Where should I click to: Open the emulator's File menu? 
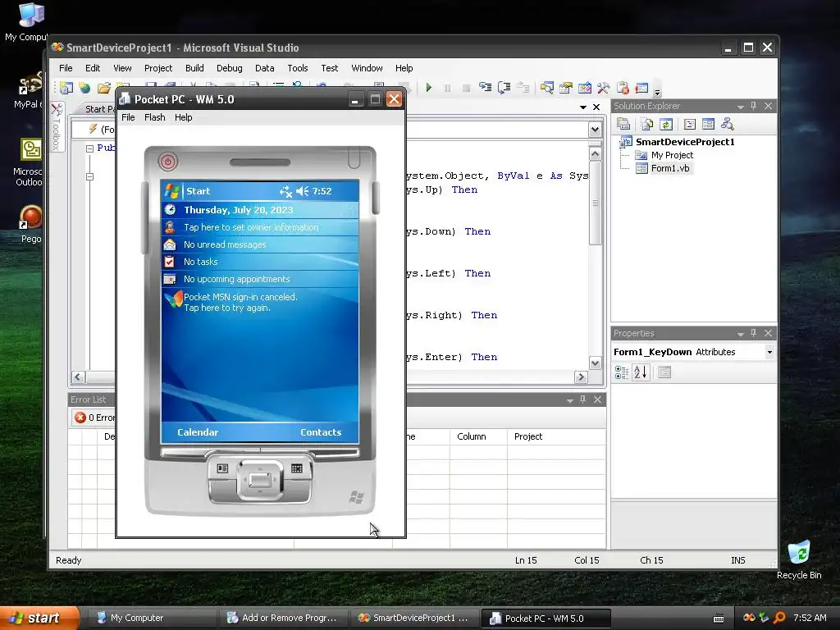coord(128,117)
